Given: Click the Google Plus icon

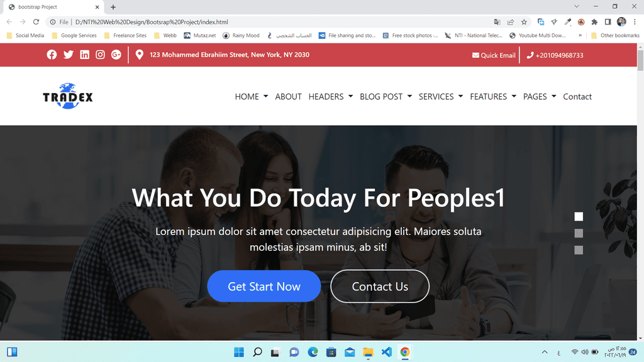Looking at the screenshot, I should pyautogui.click(x=116, y=55).
